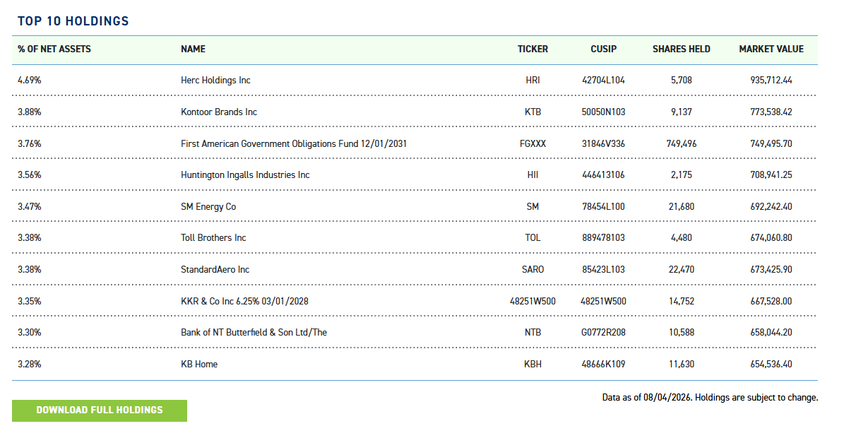Click shares held value 2,175
This screenshot has height=426, width=868.
682,175
